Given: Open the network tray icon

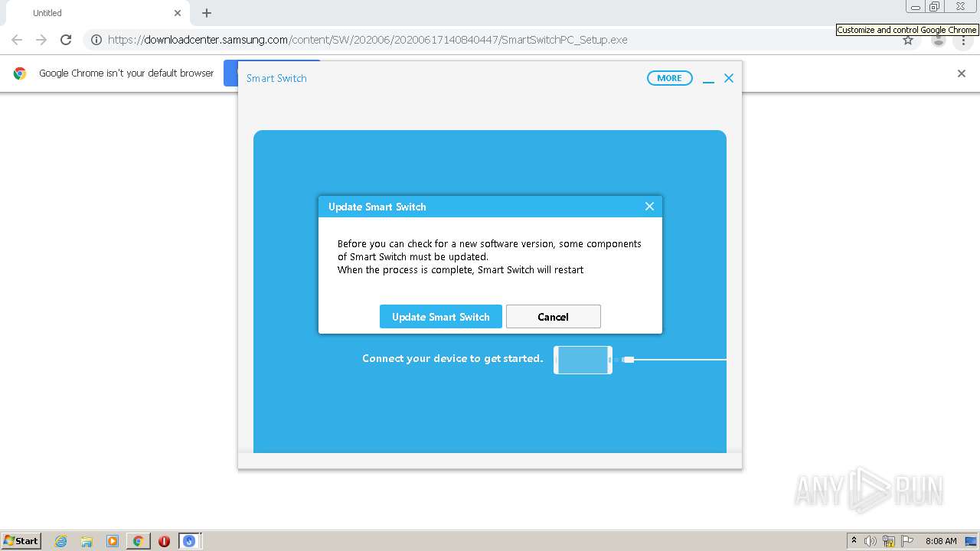Looking at the screenshot, I should [889, 541].
